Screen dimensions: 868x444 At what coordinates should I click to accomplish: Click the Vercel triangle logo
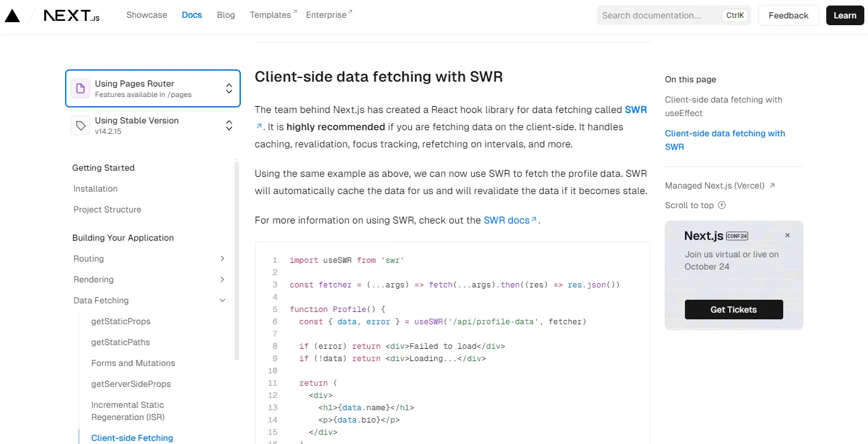(x=12, y=15)
